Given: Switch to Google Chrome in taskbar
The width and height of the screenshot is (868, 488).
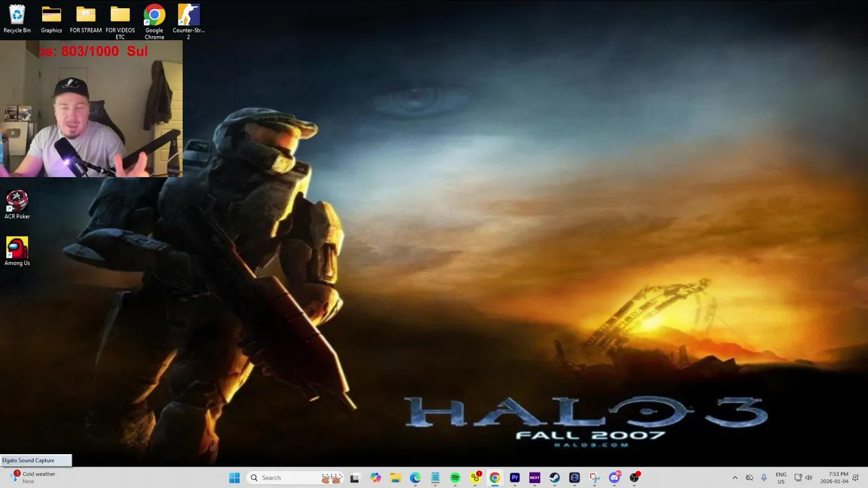Looking at the screenshot, I should pos(495,478).
